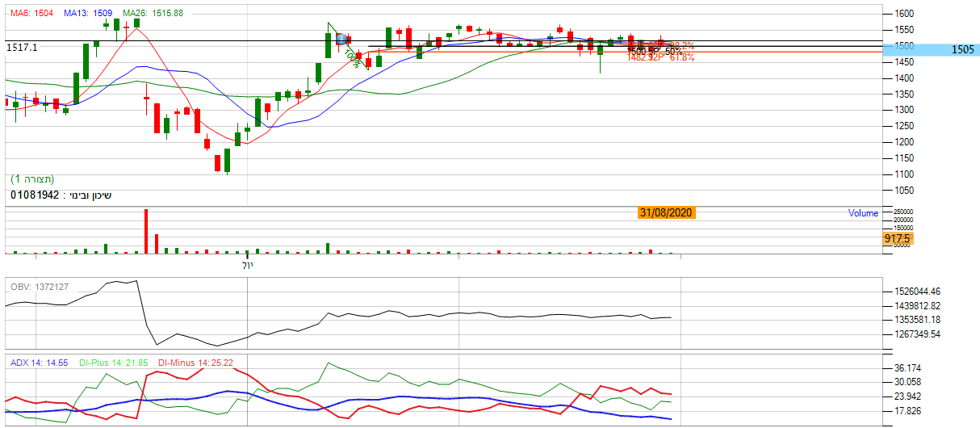Click the יול month marker on time axis

click(x=247, y=265)
